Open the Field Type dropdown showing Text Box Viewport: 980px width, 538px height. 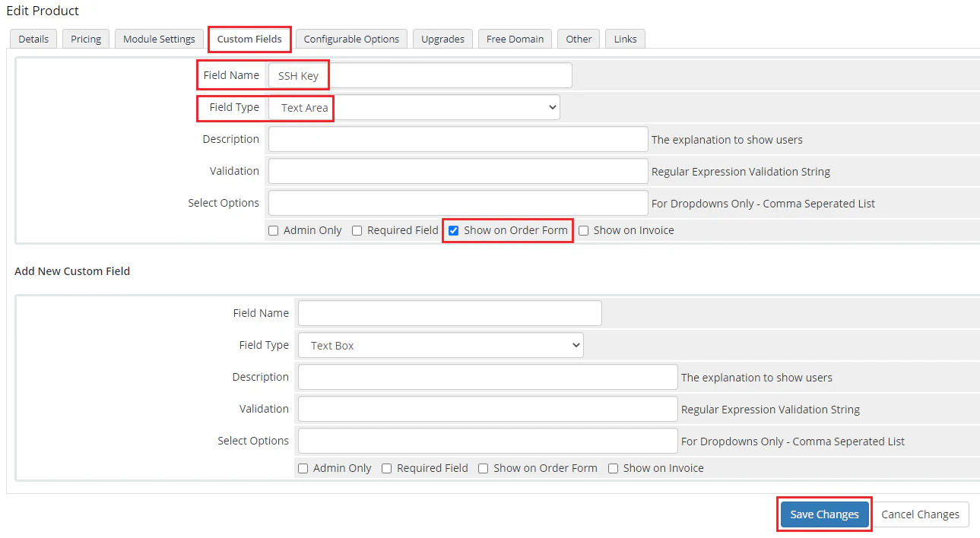coord(440,345)
